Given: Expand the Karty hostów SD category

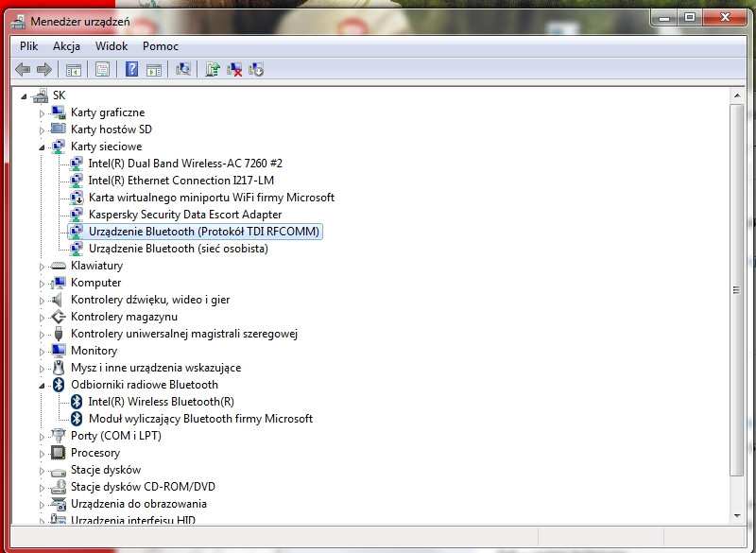Looking at the screenshot, I should pos(42,130).
